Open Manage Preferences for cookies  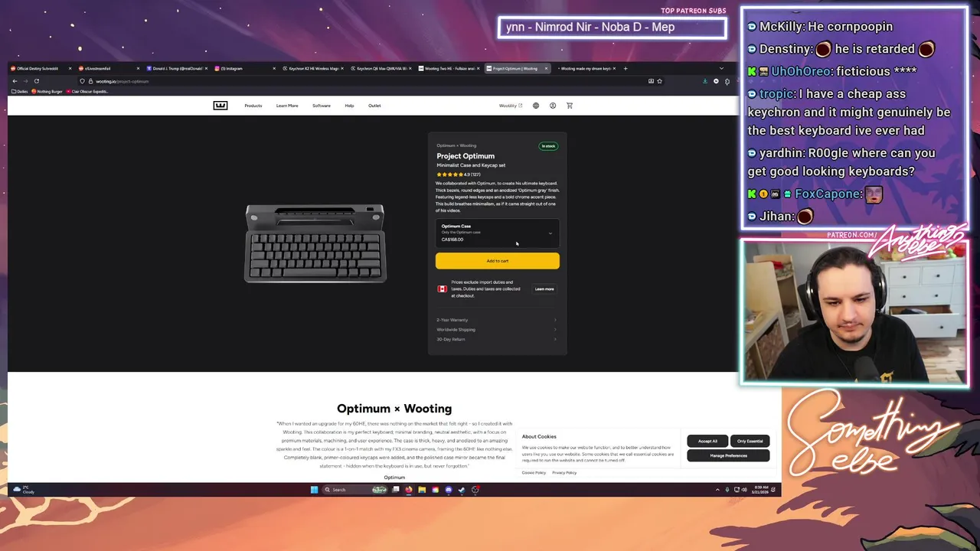728,455
